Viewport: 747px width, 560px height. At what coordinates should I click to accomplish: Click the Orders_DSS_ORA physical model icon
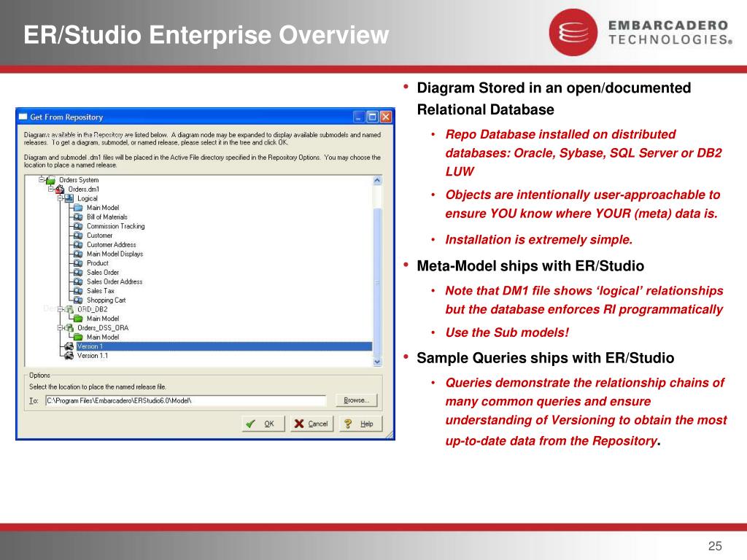click(69, 327)
